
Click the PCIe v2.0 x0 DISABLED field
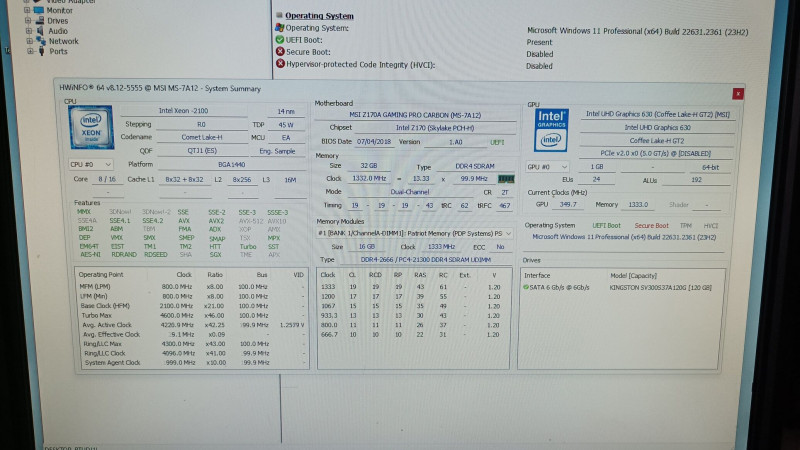coord(656,153)
